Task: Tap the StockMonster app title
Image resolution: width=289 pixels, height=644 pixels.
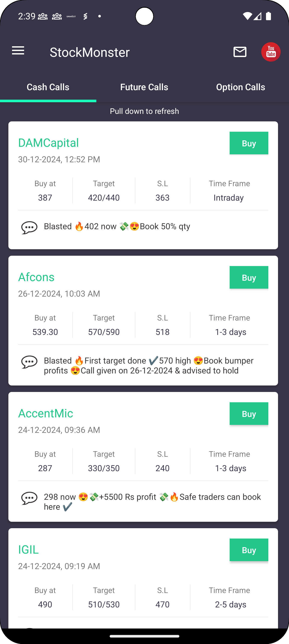Action: (90, 52)
